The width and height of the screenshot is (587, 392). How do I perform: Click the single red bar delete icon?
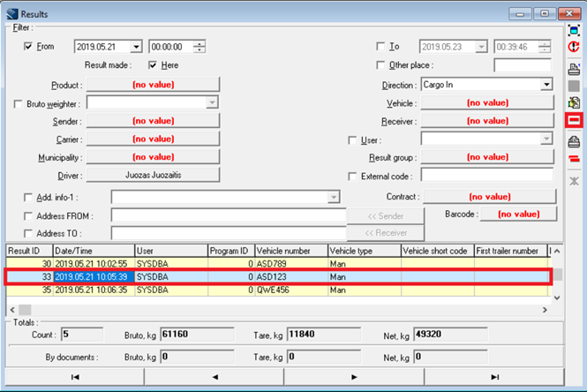point(574,120)
